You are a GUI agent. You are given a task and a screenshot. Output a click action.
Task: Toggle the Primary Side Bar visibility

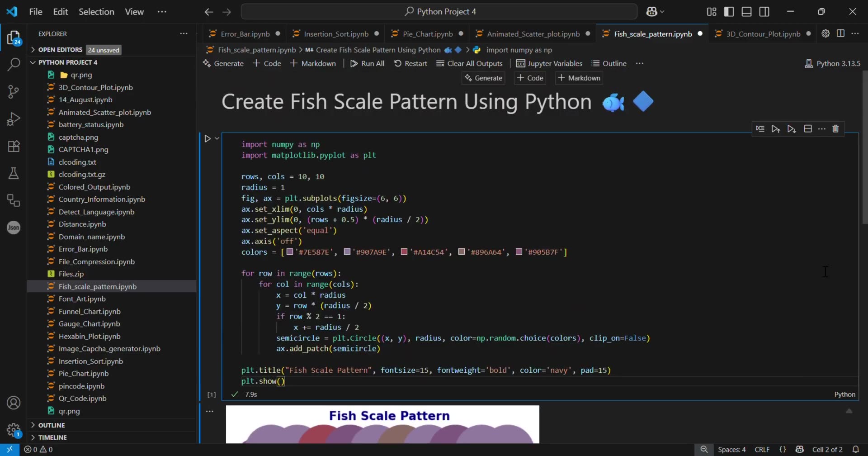[x=729, y=11]
